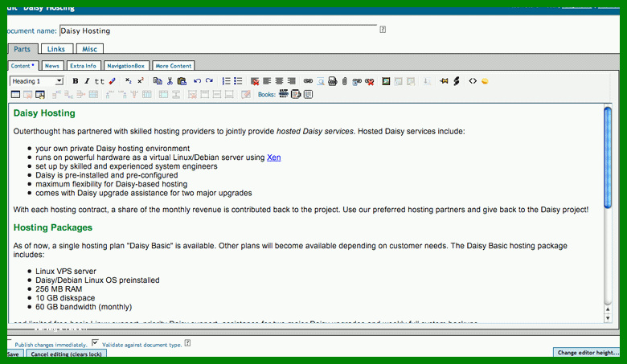Switch to source view with the <> icon
The image size is (627, 364).
(x=473, y=81)
